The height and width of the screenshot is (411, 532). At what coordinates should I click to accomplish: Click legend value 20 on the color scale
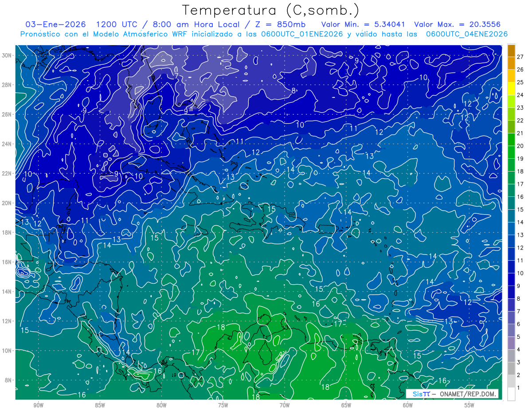coord(520,146)
